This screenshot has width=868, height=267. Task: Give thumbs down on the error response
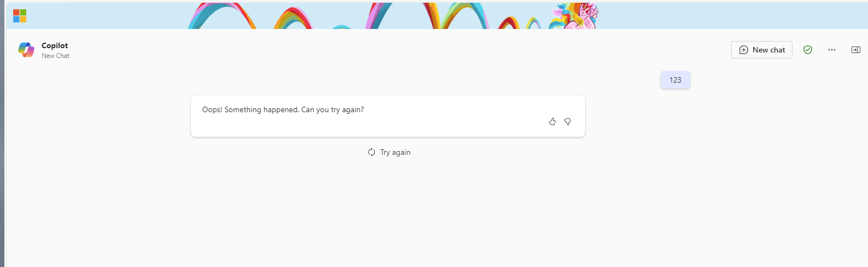pos(568,121)
